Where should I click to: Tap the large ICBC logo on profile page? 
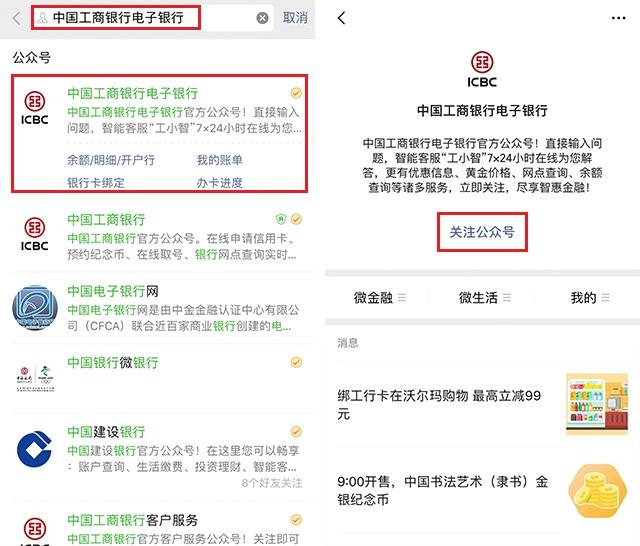(x=482, y=69)
